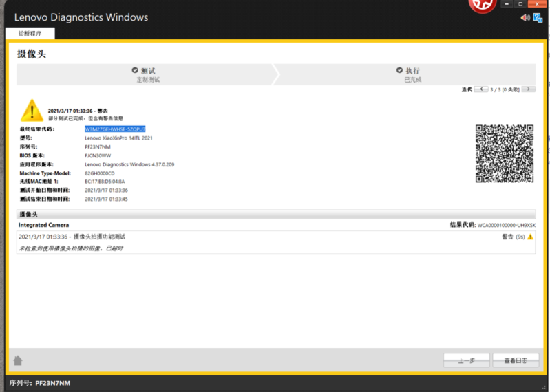
Task: Click the status bar serial number PF23N7NM
Action: tap(52, 383)
